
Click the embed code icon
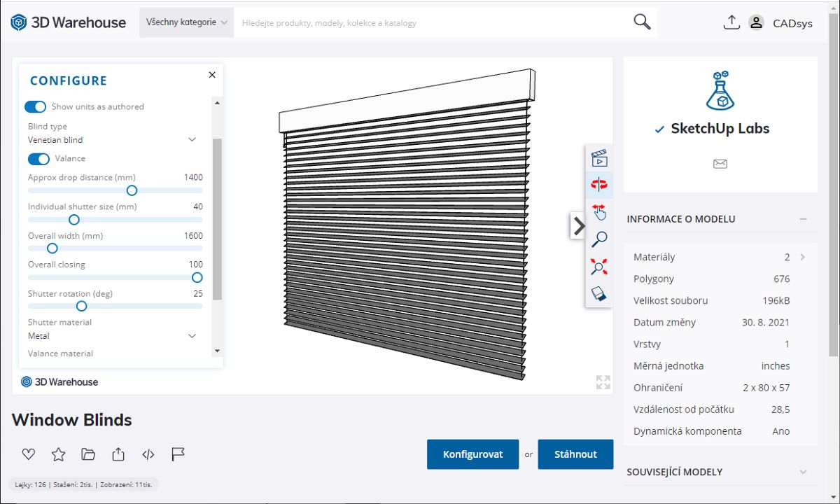(x=148, y=454)
